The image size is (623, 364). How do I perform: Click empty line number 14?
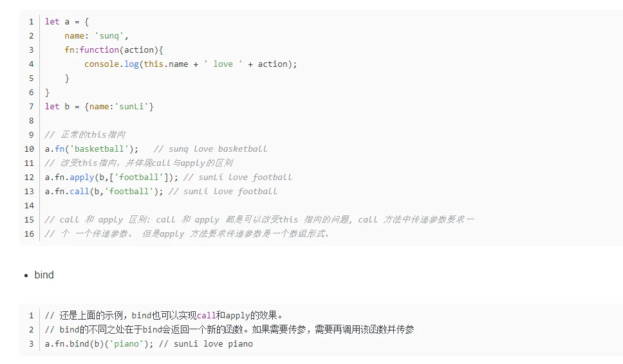(x=29, y=206)
